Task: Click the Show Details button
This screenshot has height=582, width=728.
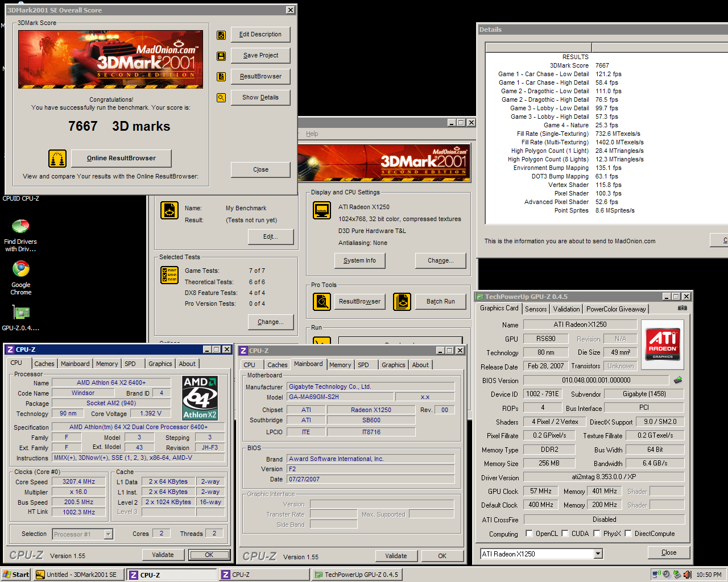Action: tap(260, 98)
